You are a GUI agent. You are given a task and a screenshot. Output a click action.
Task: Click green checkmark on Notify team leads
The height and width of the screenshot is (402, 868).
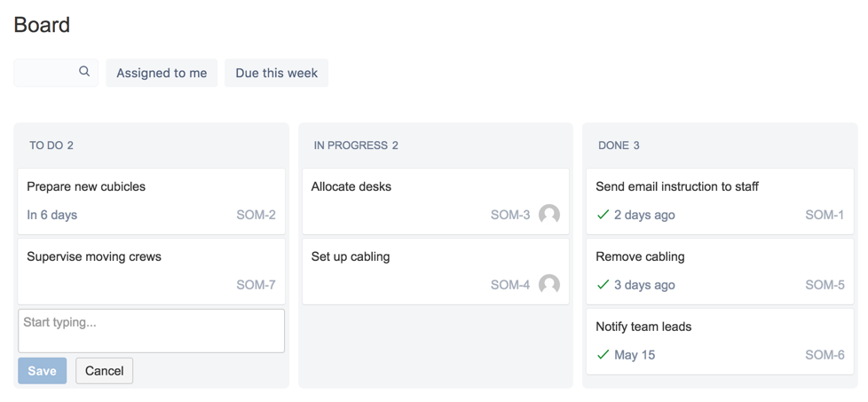pyautogui.click(x=604, y=355)
